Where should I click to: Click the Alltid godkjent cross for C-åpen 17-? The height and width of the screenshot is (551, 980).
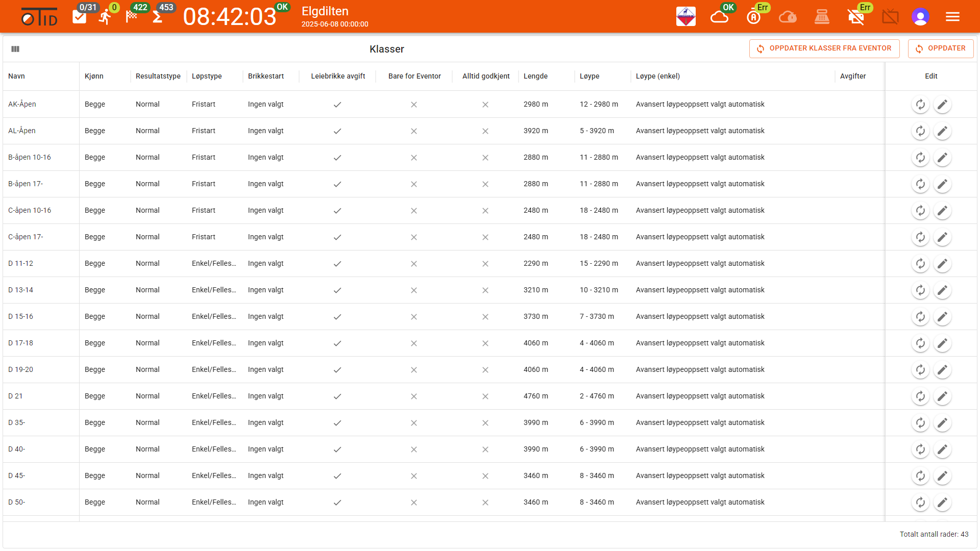(485, 237)
